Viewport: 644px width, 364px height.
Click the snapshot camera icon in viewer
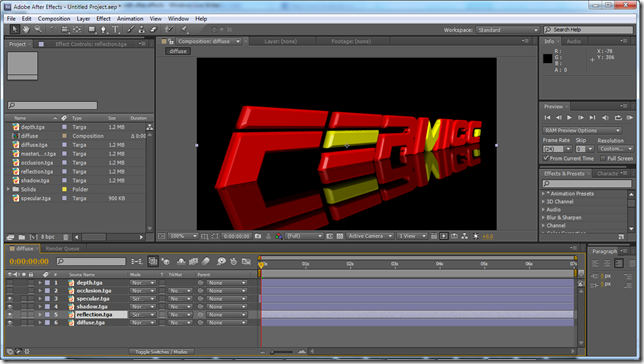tap(258, 236)
